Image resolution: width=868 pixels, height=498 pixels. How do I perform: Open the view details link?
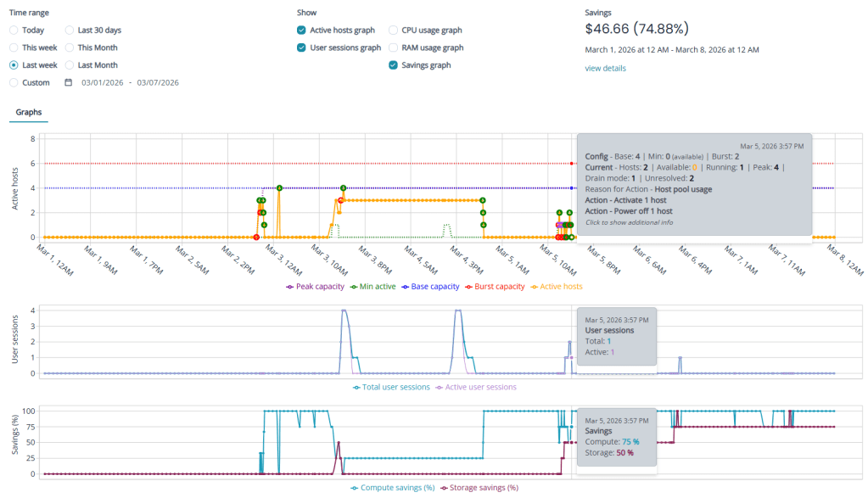click(605, 68)
